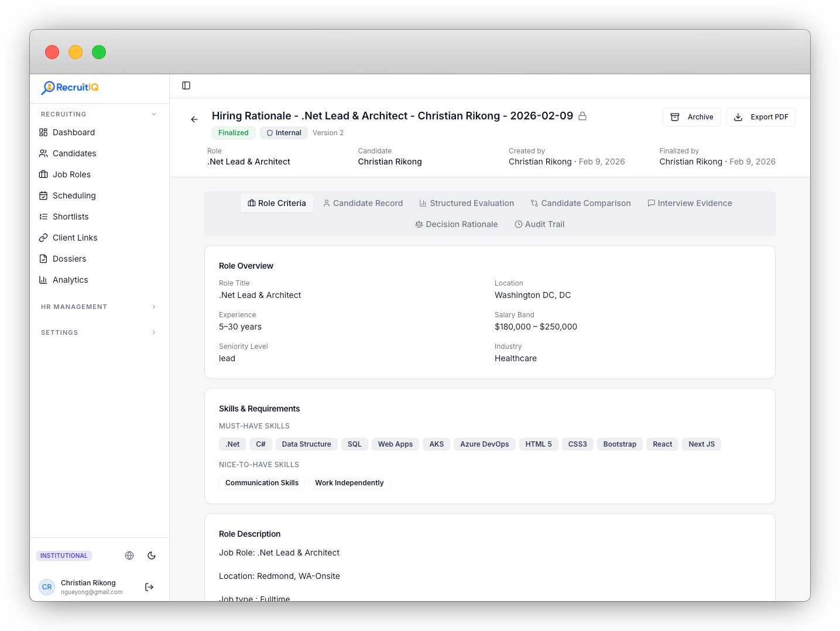Click the Shortlists list icon
This screenshot has width=840, height=631.
(x=43, y=217)
